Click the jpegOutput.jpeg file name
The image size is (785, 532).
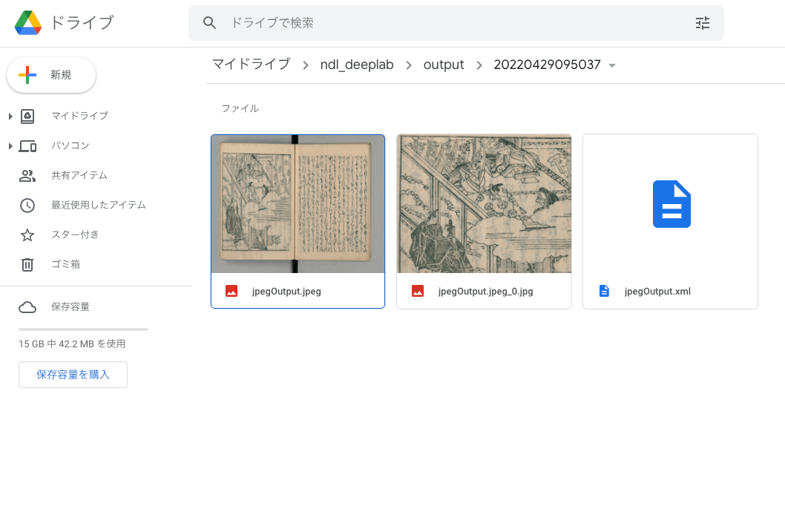pyautogui.click(x=286, y=292)
